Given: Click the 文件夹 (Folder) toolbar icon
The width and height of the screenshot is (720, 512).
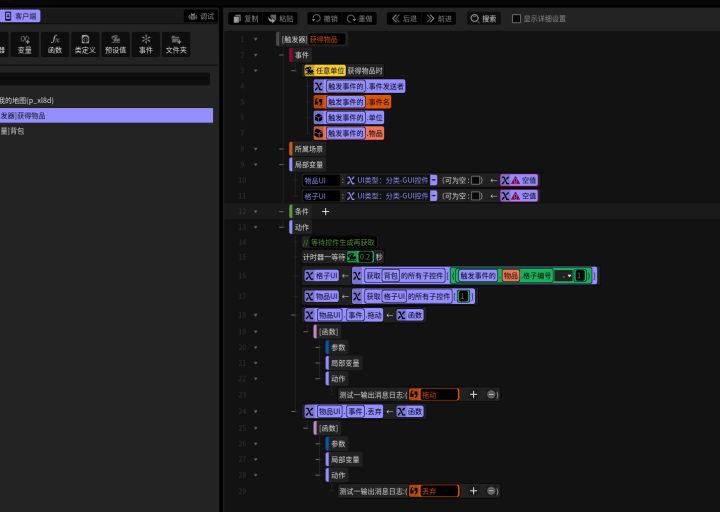Looking at the screenshot, I should [176, 43].
